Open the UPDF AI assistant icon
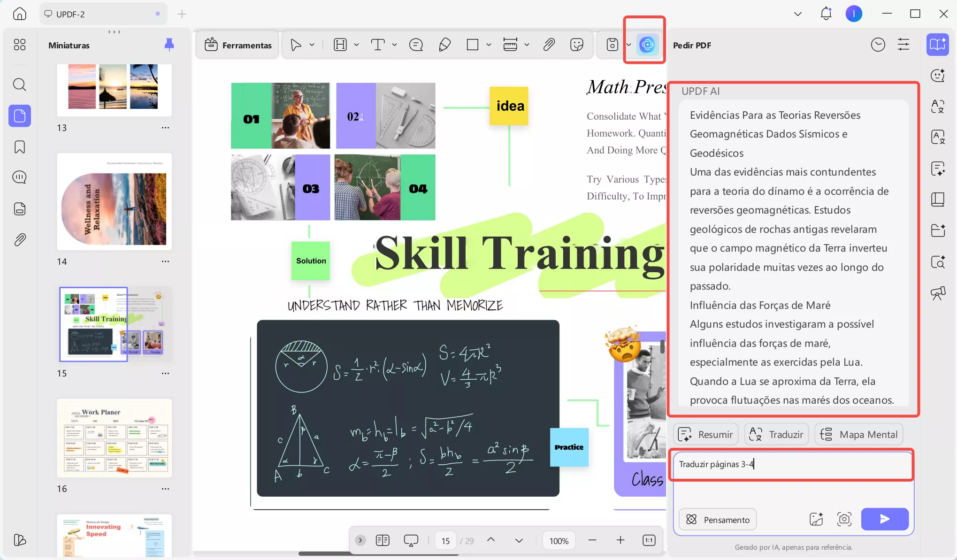This screenshot has height=560, width=957. [x=647, y=45]
